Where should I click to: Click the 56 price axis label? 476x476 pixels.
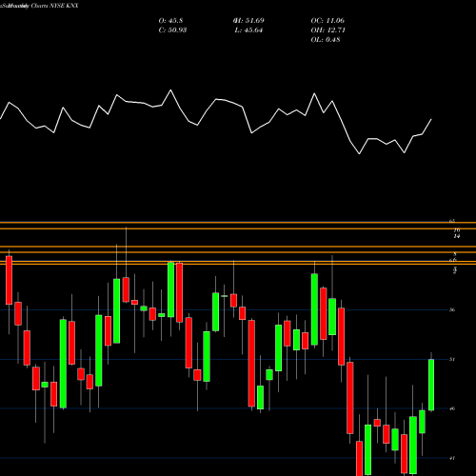click(452, 309)
